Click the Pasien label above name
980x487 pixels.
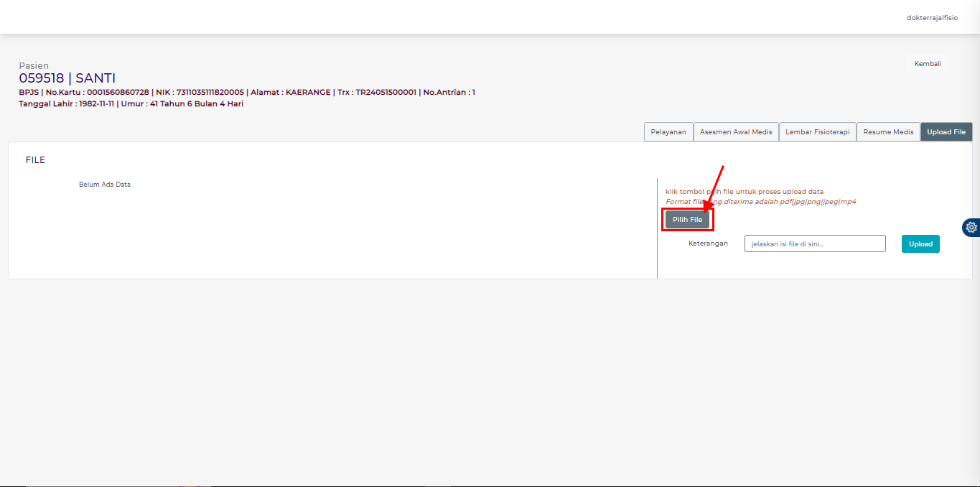[x=34, y=66]
